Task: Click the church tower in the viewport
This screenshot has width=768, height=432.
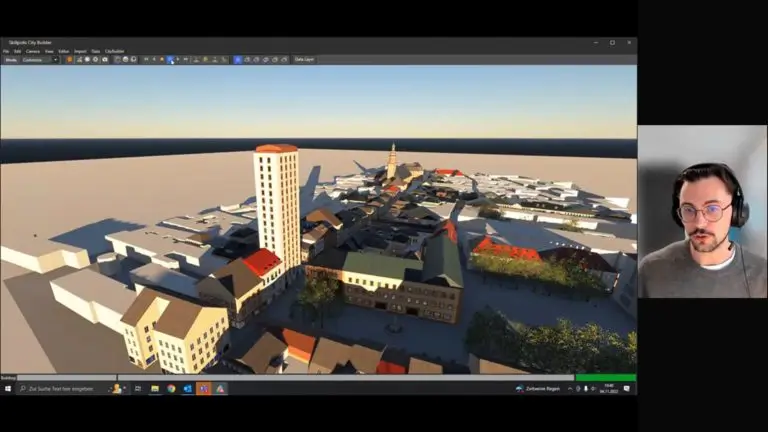Action: tap(392, 162)
